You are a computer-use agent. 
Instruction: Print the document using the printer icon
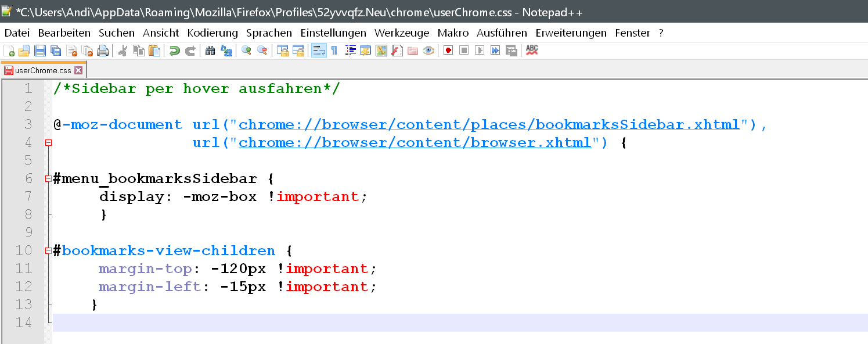(x=103, y=51)
